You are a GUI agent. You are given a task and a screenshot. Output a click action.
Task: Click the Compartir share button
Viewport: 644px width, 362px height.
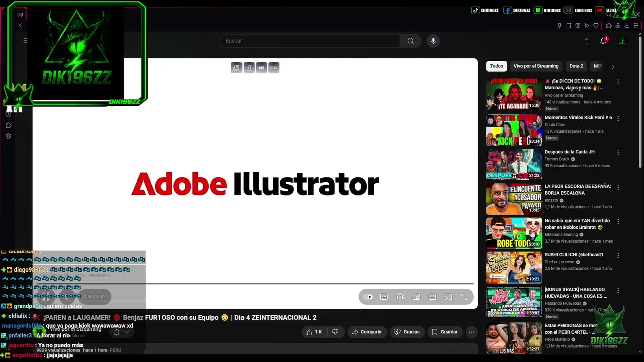(367, 332)
